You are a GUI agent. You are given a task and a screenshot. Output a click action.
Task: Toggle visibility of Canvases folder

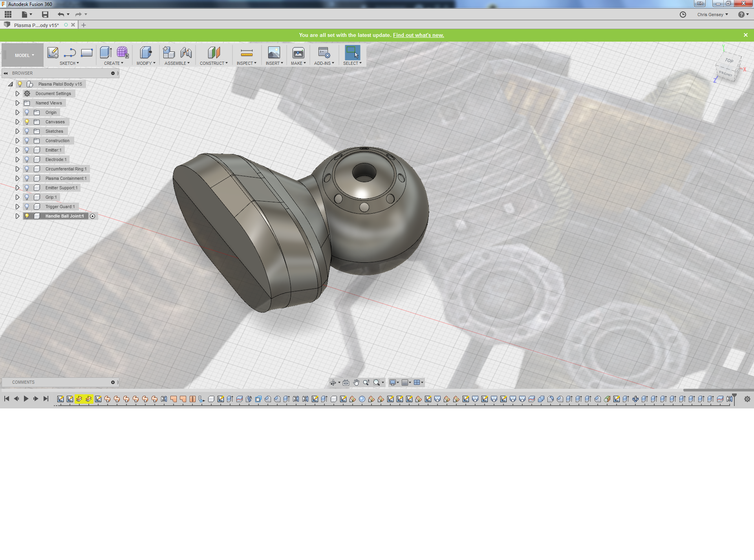[x=27, y=122]
